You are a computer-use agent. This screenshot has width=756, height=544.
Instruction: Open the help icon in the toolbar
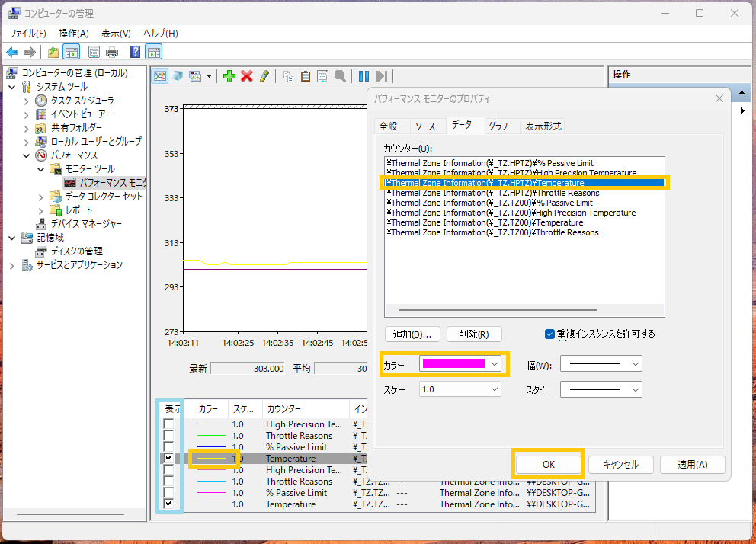tap(135, 51)
